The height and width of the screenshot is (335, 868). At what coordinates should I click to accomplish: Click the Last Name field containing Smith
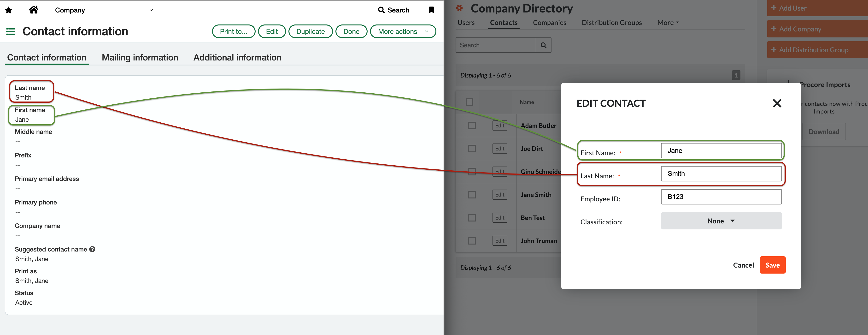(721, 173)
